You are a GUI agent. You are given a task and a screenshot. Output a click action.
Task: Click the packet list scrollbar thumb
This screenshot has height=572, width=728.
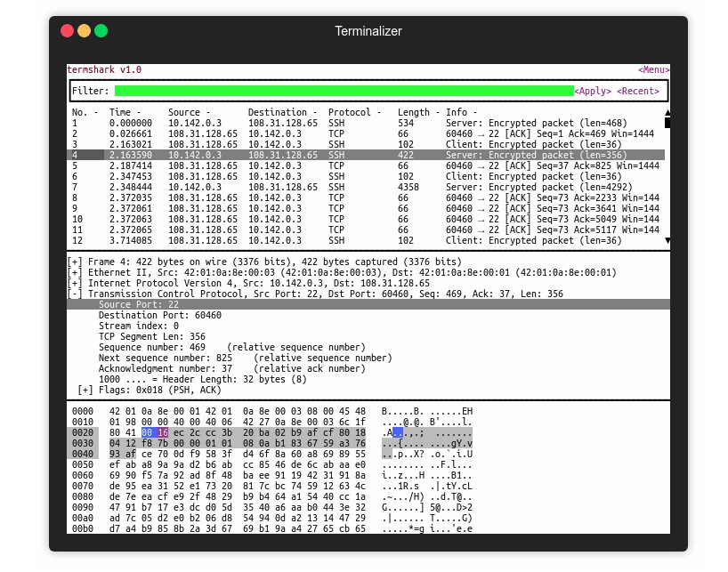(667, 123)
